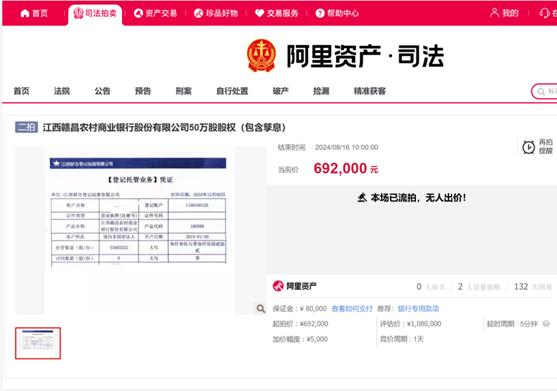Open the 银行专用款项 link

click(x=418, y=309)
